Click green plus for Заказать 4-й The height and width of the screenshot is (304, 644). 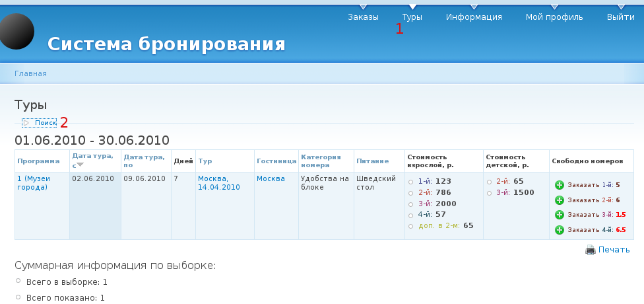560,230
